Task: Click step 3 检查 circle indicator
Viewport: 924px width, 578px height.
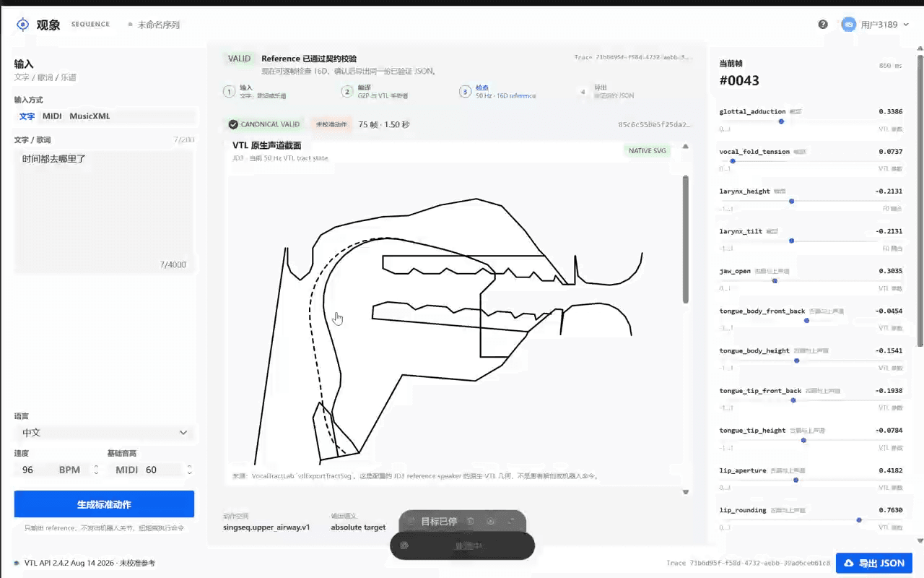Action: (x=465, y=92)
